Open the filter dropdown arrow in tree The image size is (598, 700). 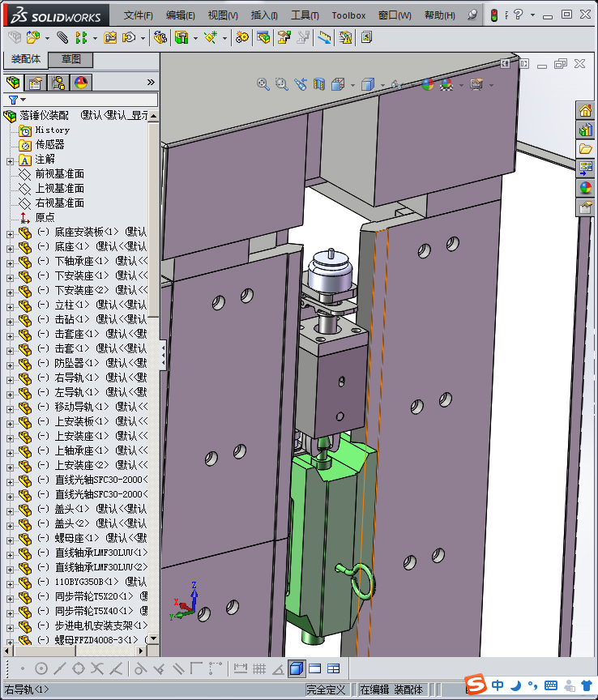23,100
